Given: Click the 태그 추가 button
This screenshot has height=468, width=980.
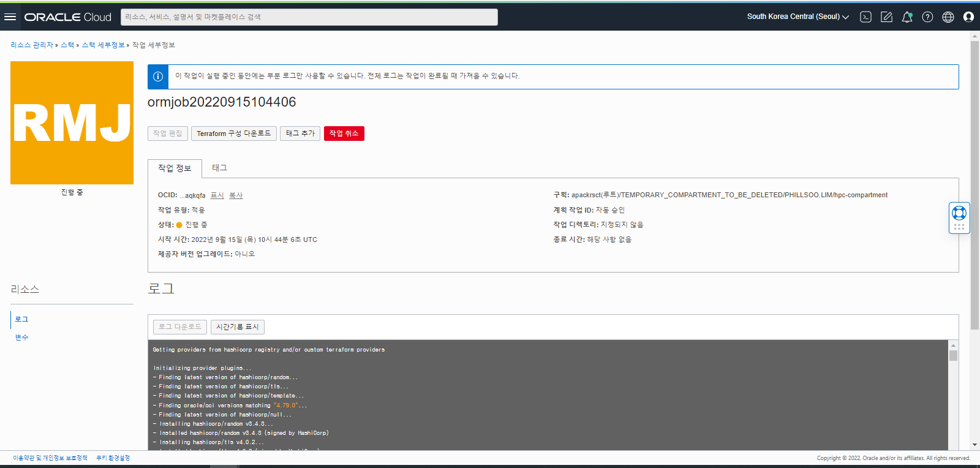Looking at the screenshot, I should click(300, 134).
